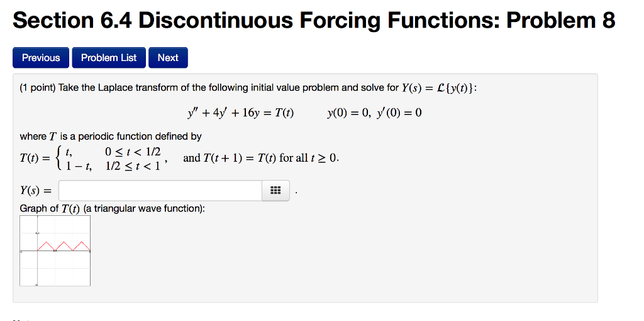This screenshot has height=321, width=644.
Task: Click the 'Y(s) =' label beside the input
Action: [x=36, y=191]
